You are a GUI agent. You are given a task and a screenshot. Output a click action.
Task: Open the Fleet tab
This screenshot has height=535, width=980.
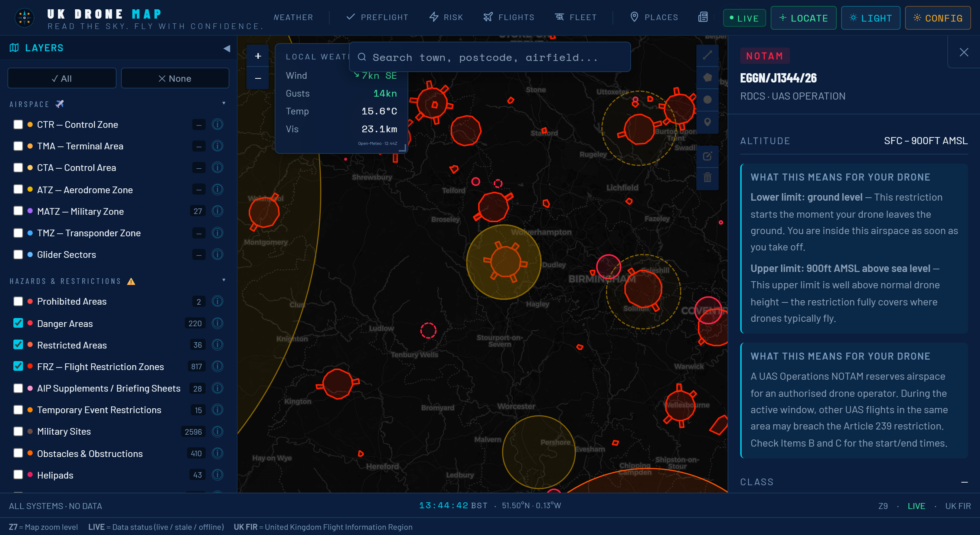(576, 17)
